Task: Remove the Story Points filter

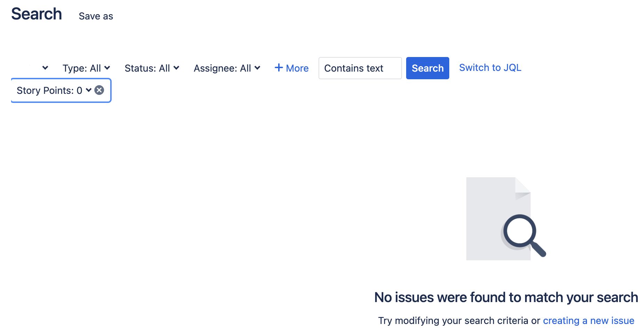Action: coord(99,90)
